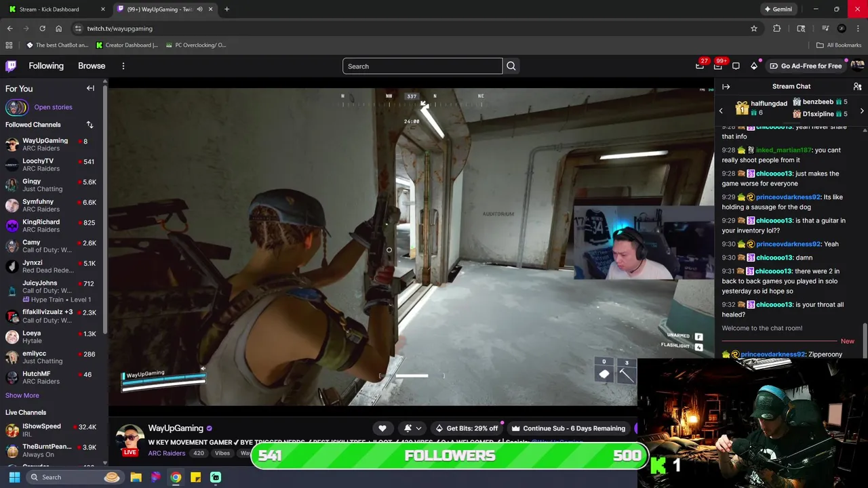Open ARC Raiders category link
The image size is (868, 488).
click(167, 453)
